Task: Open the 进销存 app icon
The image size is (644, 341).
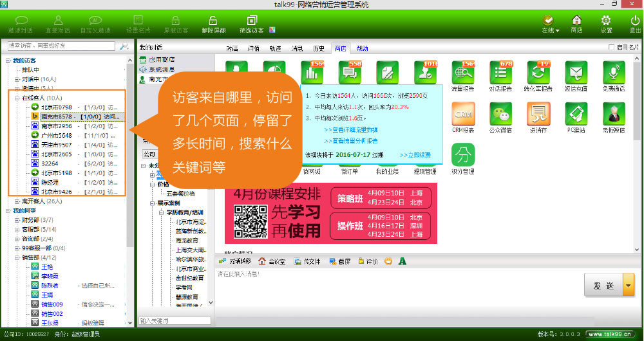Action: point(538,114)
